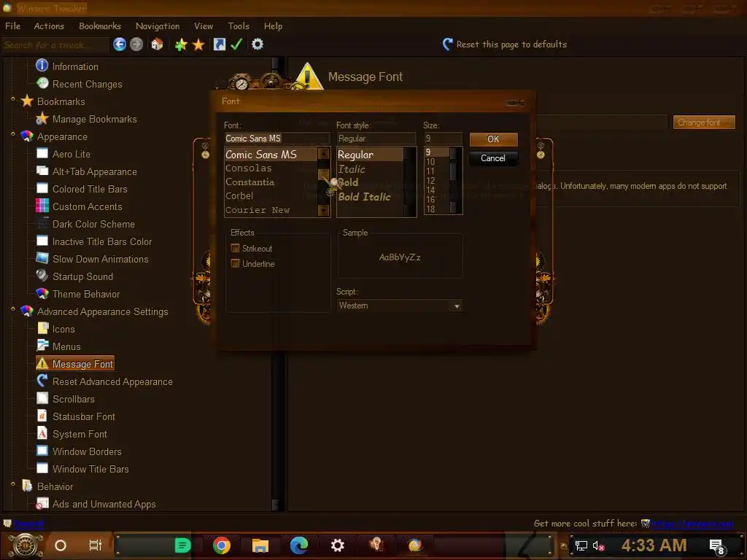Click the green add bookmark star icon
Screen dimensions: 747x560
point(181,44)
